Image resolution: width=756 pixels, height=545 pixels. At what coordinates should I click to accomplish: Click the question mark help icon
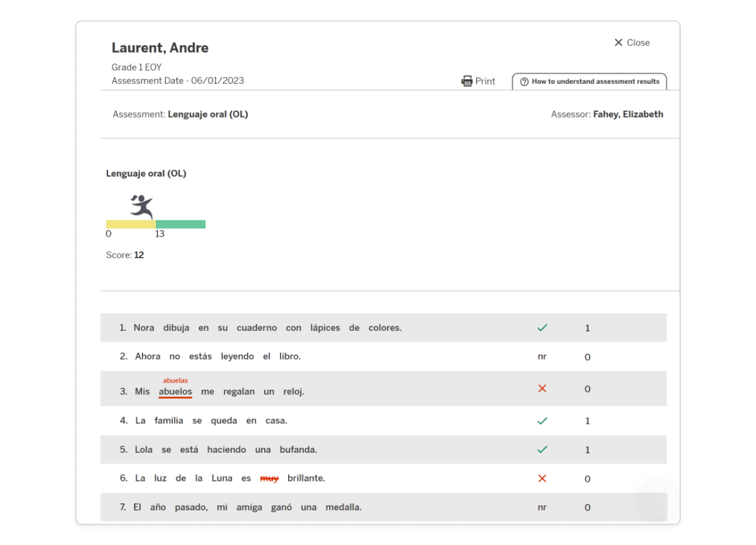coord(524,82)
